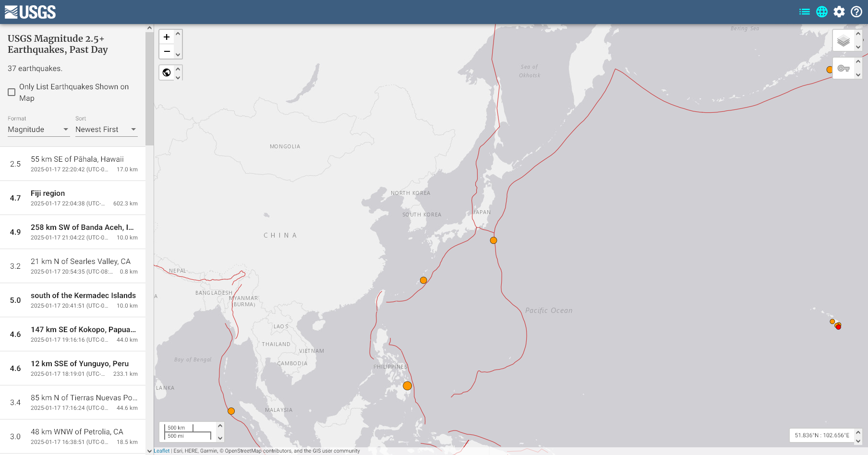Click up arrow beside the zoom control
Screen dimensions: 868x455
178,34
